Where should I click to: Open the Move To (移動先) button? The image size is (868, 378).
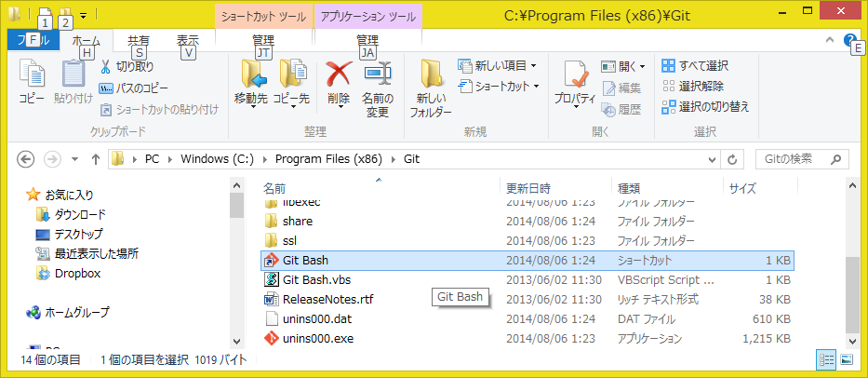(251, 83)
